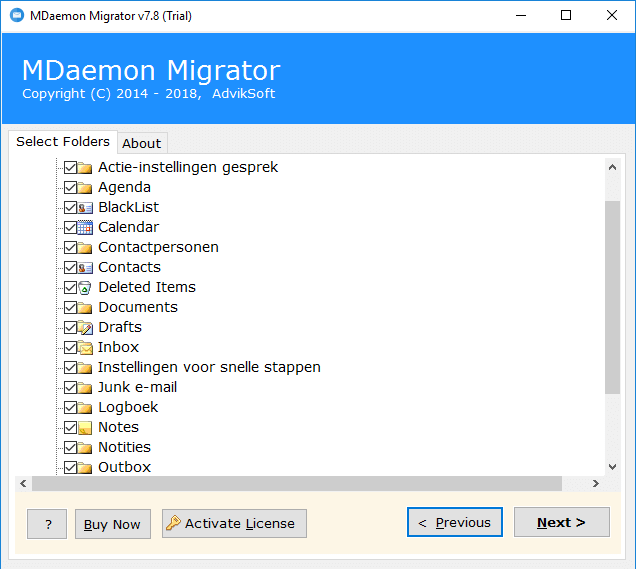Screen dimensions: 636x569
Task: Uncheck the Logboek checkbox
Action: (71, 407)
